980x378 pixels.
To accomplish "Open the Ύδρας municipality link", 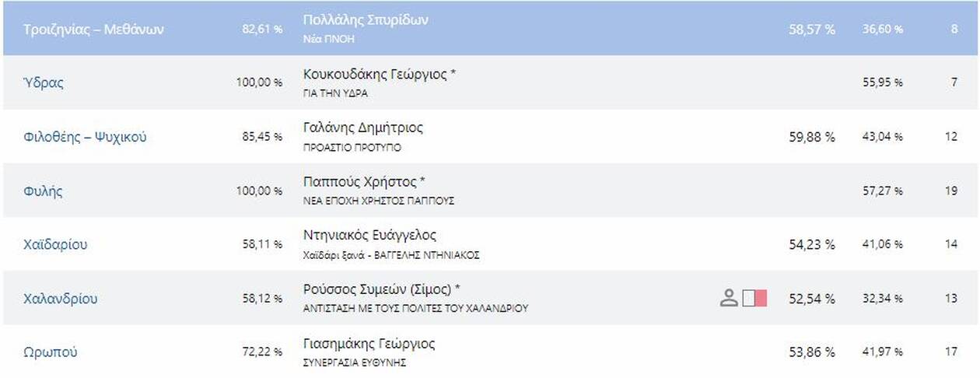I will [x=44, y=82].
